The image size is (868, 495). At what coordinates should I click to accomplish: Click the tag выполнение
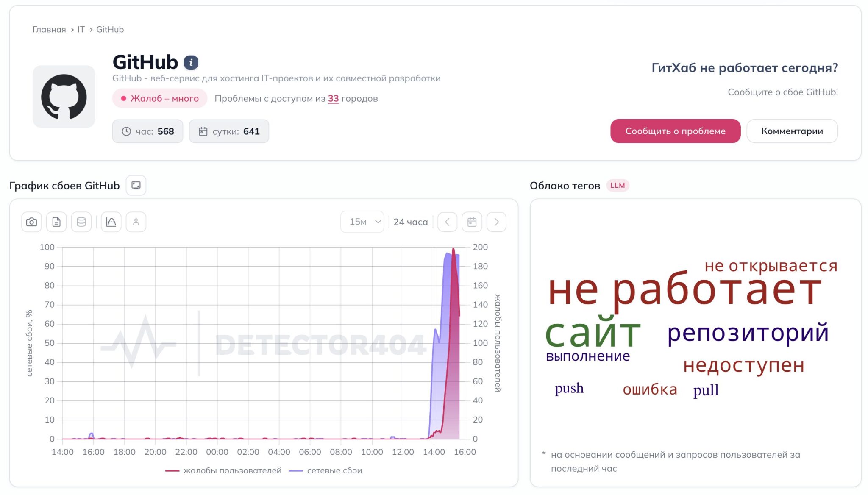[x=588, y=356]
